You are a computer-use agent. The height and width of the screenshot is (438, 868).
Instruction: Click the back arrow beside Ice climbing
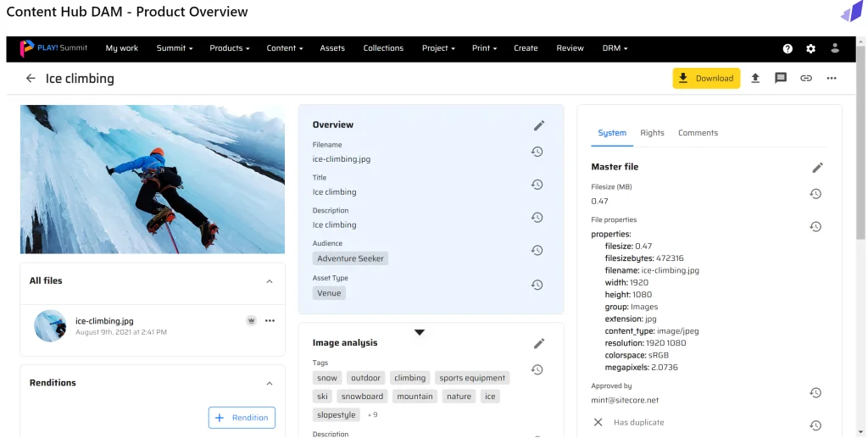(x=31, y=78)
